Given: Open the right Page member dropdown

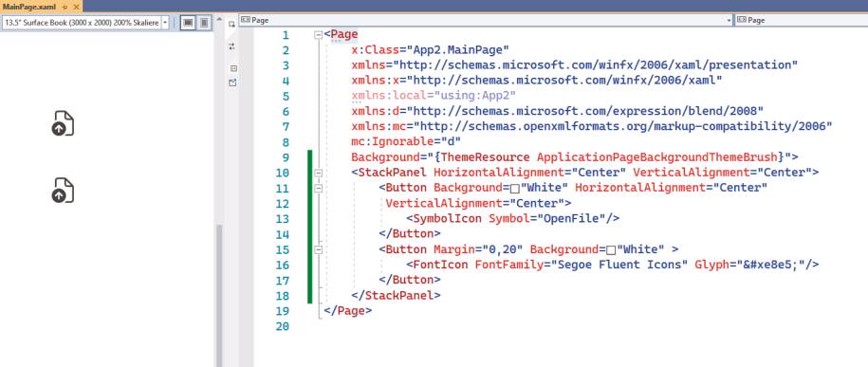Looking at the screenshot, I should [802, 20].
